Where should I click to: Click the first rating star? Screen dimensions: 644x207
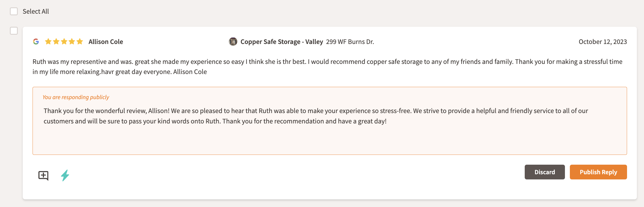(48, 42)
